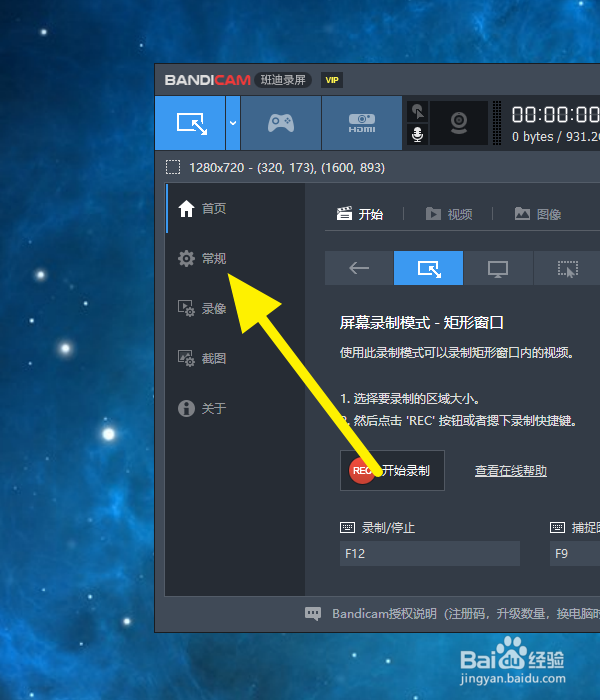Open 录像 settings in the sidebar

pos(235,308)
